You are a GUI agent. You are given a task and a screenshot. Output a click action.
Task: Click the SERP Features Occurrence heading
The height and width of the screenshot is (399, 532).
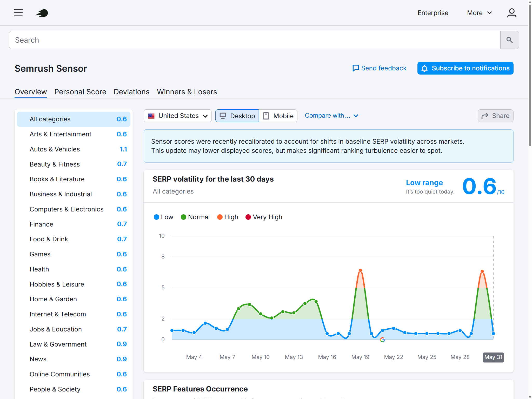point(200,389)
